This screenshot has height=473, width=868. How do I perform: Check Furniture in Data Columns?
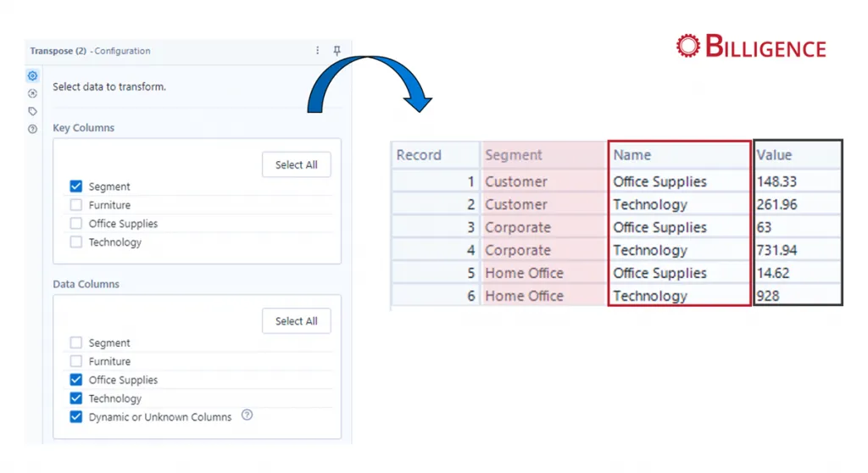75,361
